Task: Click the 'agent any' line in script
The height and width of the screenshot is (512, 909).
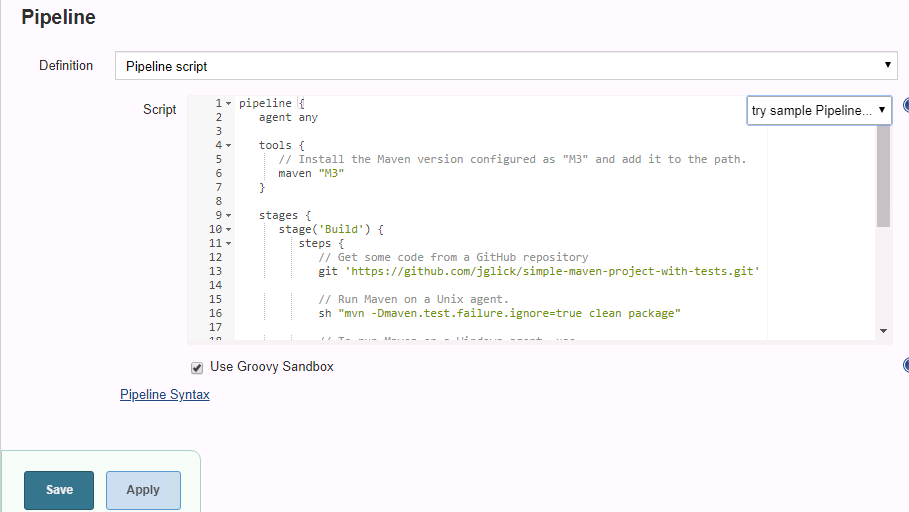Action: (x=288, y=118)
